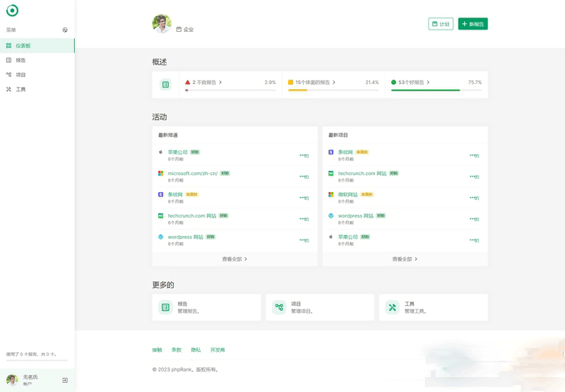Click the logout icon beside 无名氏

tap(65, 380)
